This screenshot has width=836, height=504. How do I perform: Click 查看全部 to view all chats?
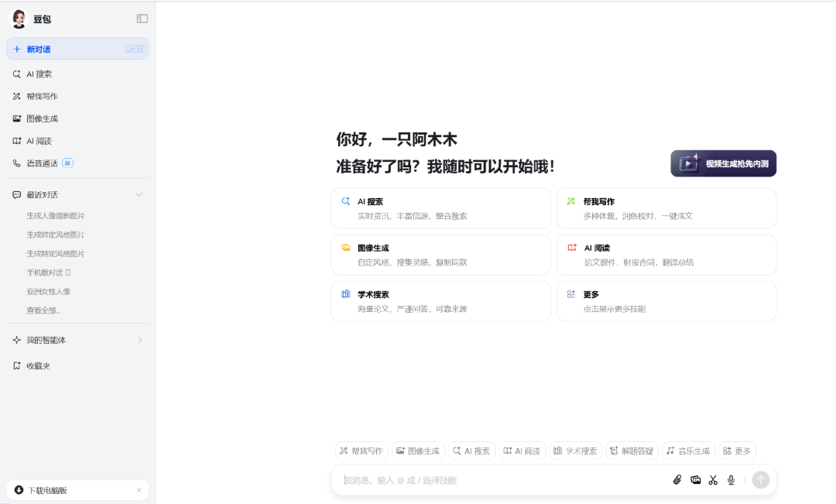click(x=43, y=310)
